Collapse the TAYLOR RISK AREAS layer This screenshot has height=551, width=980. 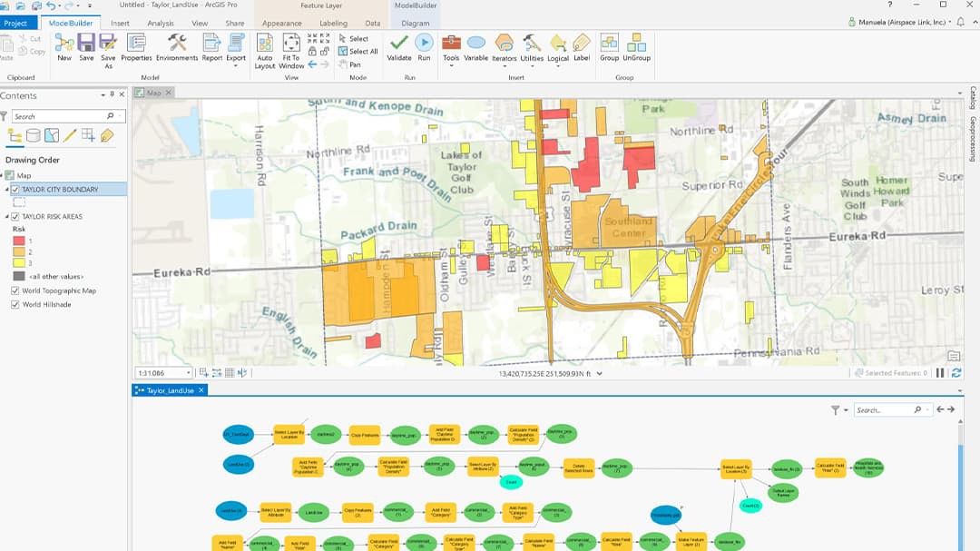pyautogui.click(x=7, y=216)
